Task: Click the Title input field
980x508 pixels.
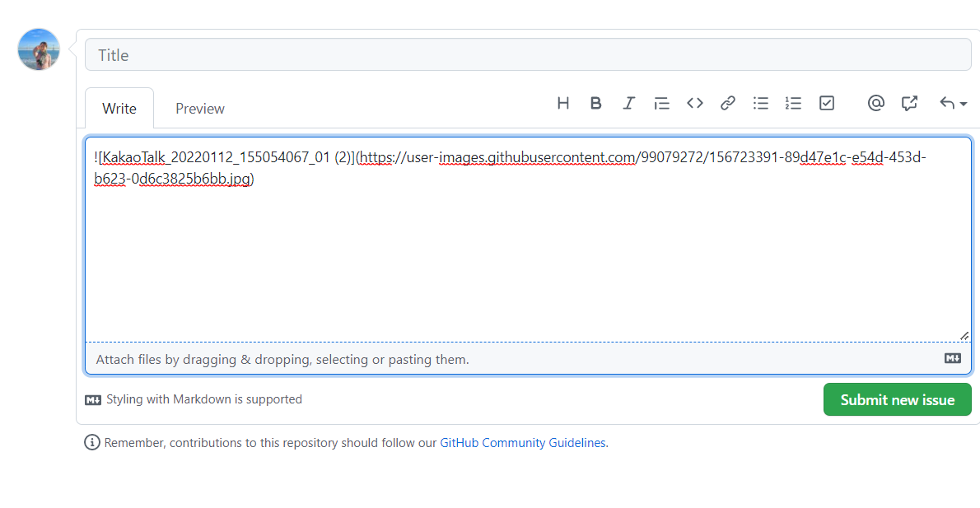Action: (x=528, y=55)
